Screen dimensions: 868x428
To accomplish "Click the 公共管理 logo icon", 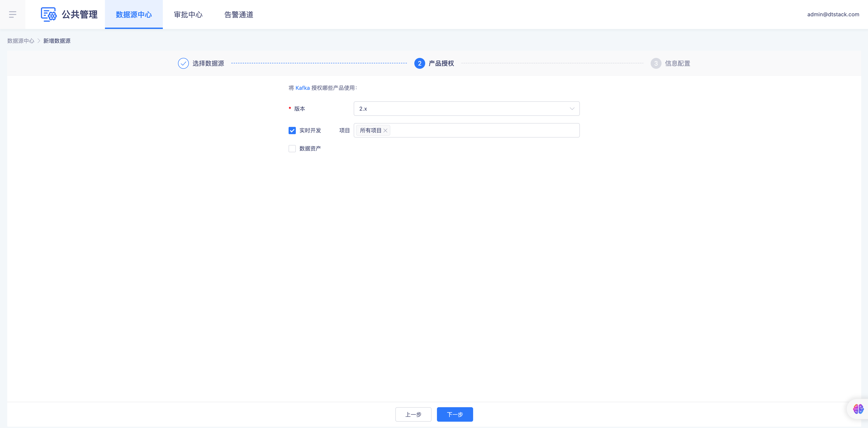I will (x=49, y=14).
